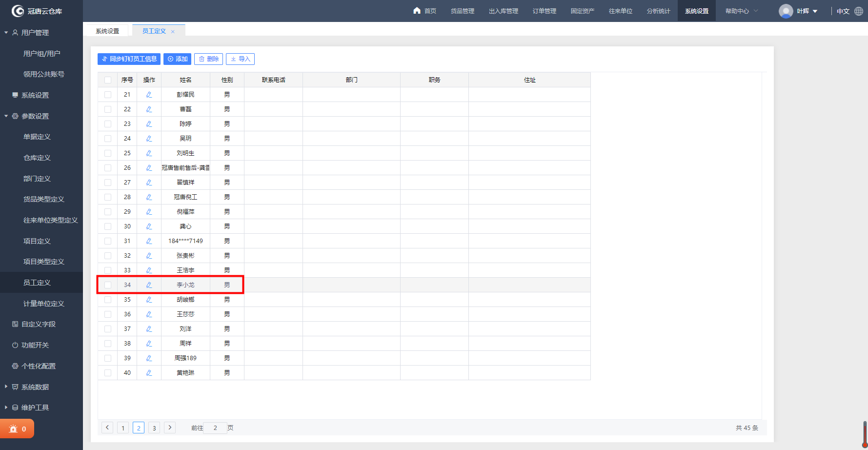Collapse the 参数设置 section
Viewport: 868px width, 450px height.
pyautogui.click(x=6, y=116)
